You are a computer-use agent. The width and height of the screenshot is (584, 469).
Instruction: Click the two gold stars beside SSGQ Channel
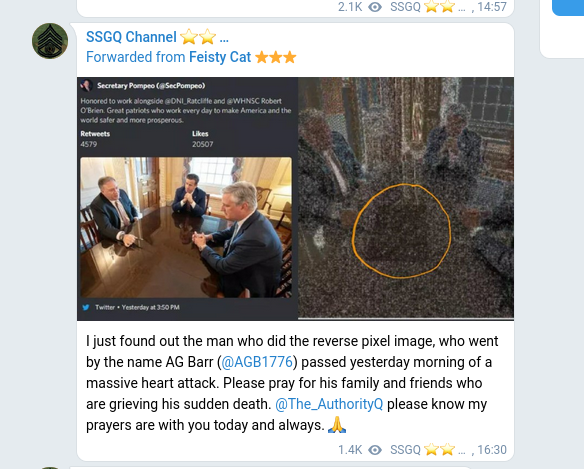click(x=198, y=37)
